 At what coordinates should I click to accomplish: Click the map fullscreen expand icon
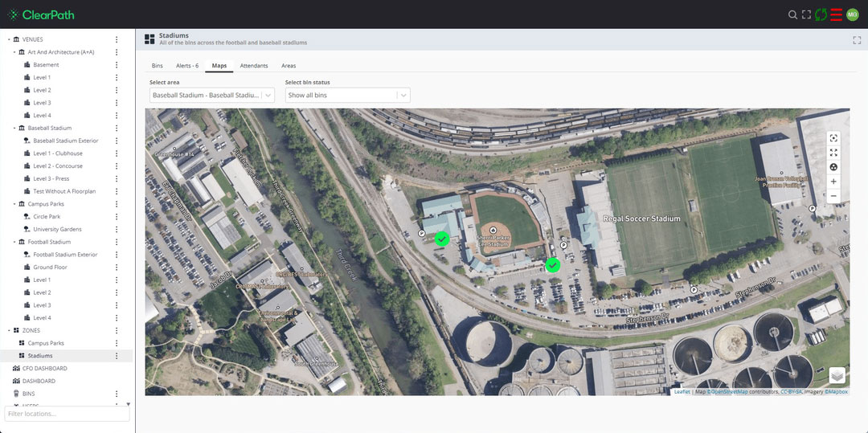(833, 152)
